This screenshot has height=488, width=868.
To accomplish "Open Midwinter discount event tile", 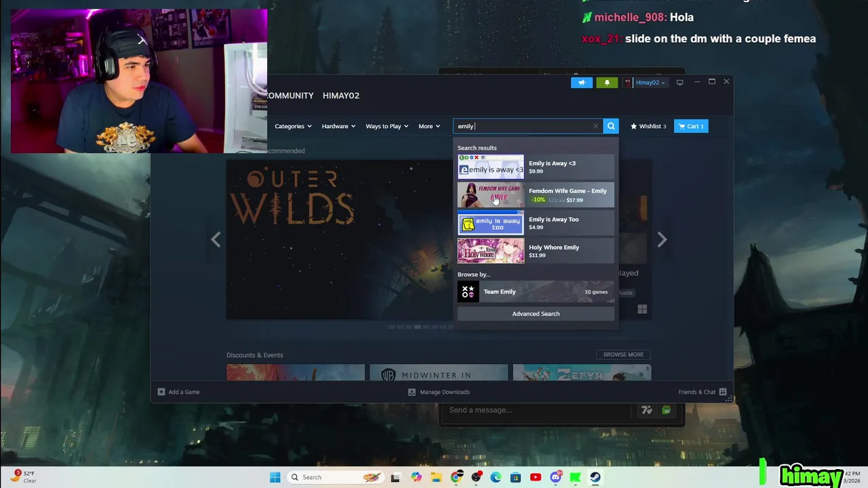I will tap(439, 373).
